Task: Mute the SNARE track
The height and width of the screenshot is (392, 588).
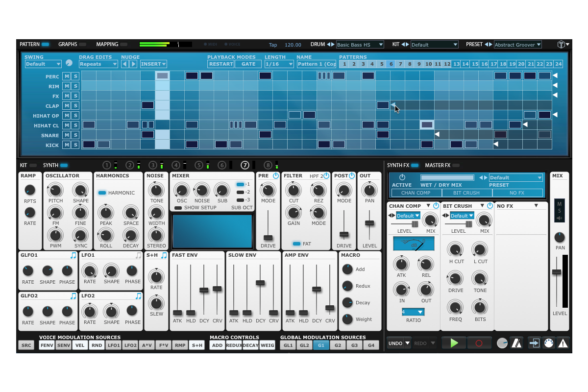Action: (67, 135)
